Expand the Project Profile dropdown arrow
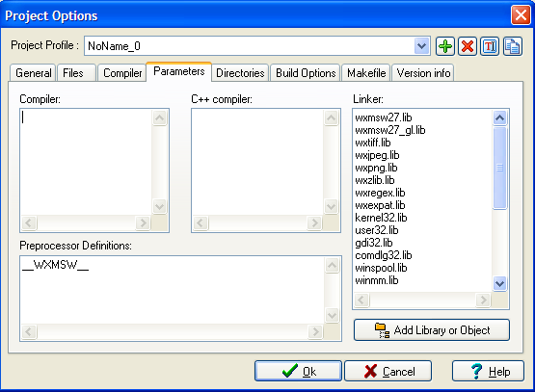Viewport: 535px width, 392px height. tap(421, 46)
